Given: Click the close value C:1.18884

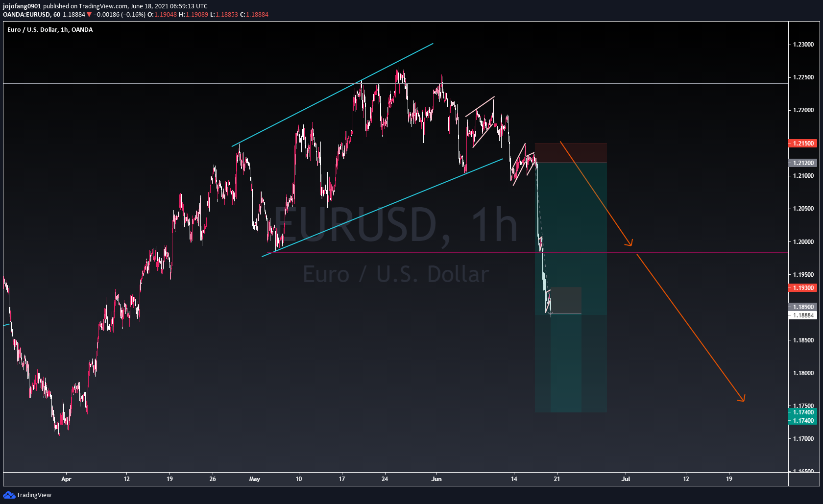Looking at the screenshot, I should tap(254, 15).
